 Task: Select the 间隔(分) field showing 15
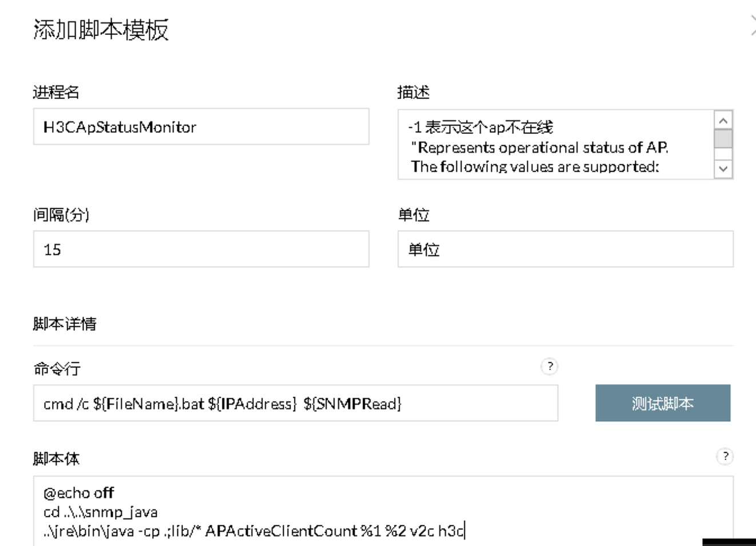[x=201, y=249]
